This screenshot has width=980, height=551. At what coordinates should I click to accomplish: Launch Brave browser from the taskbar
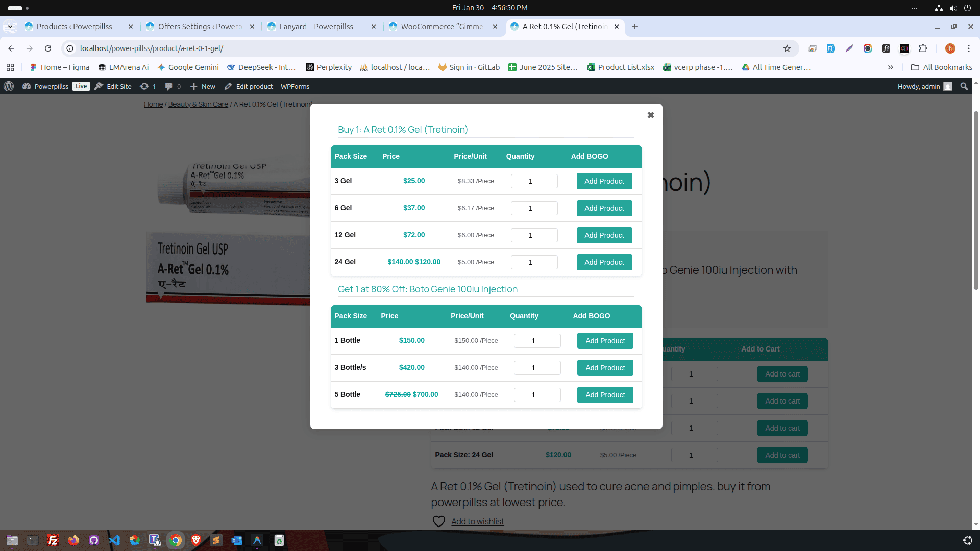(195, 540)
